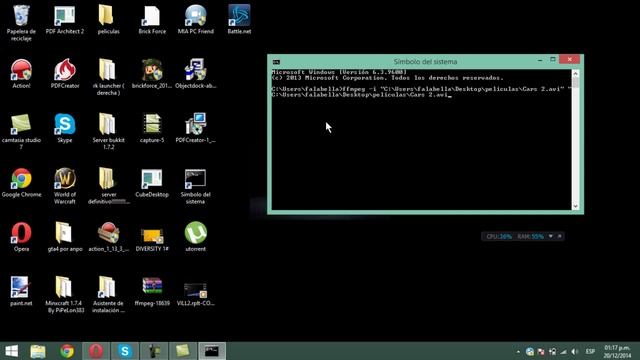Switch the ESP keyboard language indicator
The image size is (640, 360).
590,351
